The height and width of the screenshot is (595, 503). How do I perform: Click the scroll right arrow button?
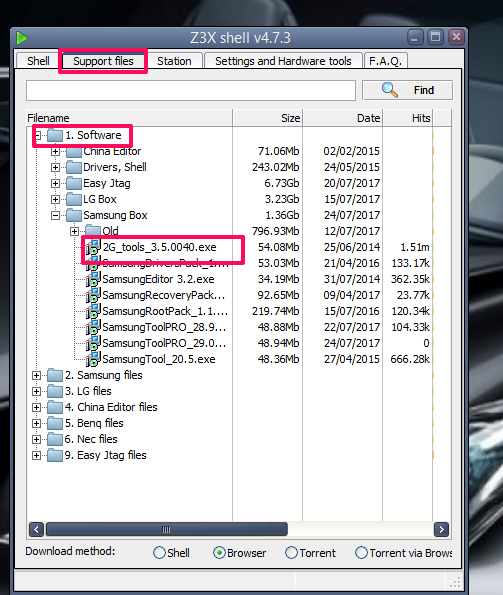coord(441,529)
